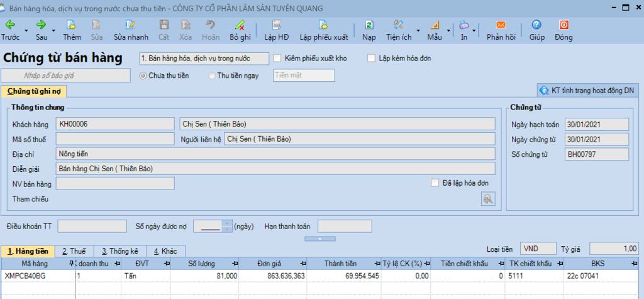Click Hạn thanh toán field
Image resolution: width=644 pixels, height=299 pixels.
tap(345, 226)
